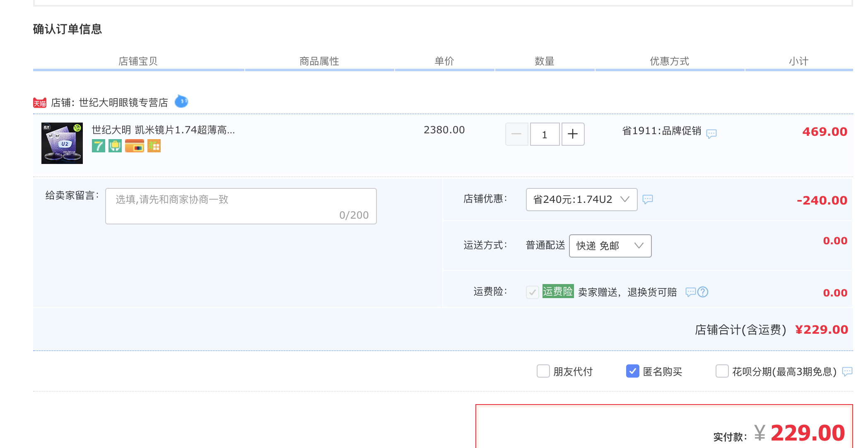Click the 商品属性 column header

pos(319,61)
